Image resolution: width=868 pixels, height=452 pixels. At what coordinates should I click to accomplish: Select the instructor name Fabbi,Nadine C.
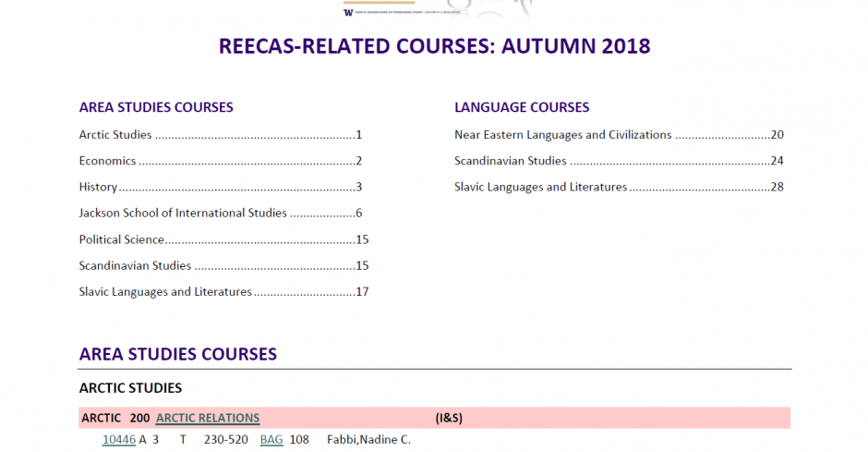click(368, 440)
